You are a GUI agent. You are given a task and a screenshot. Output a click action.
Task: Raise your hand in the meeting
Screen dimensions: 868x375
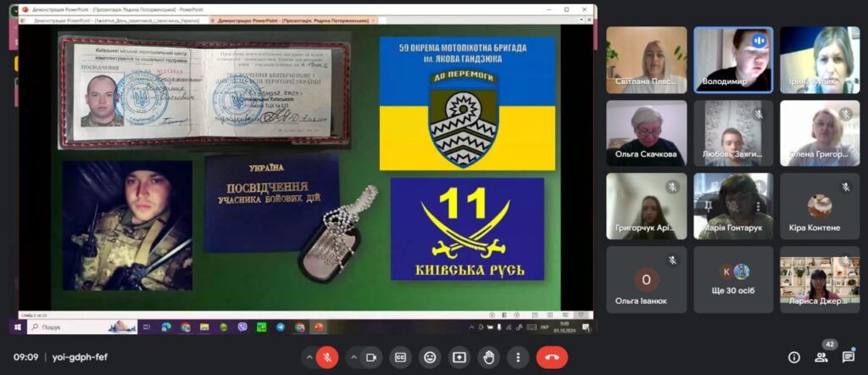[x=488, y=357]
